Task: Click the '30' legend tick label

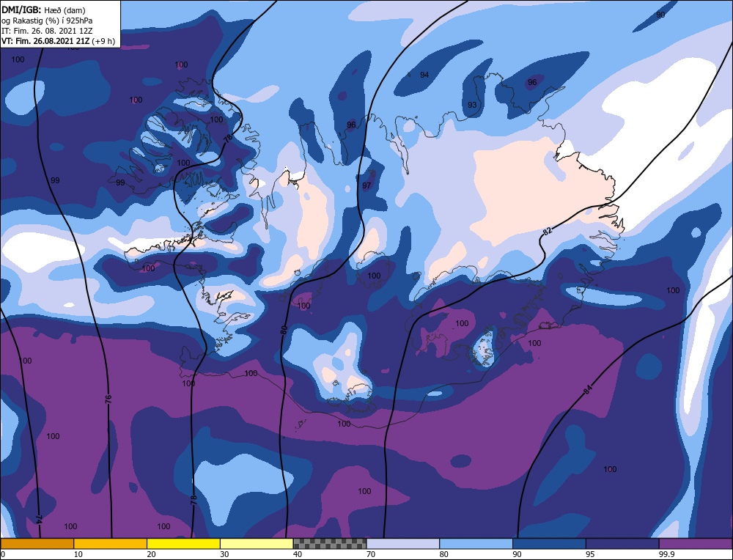Action: 224,554
